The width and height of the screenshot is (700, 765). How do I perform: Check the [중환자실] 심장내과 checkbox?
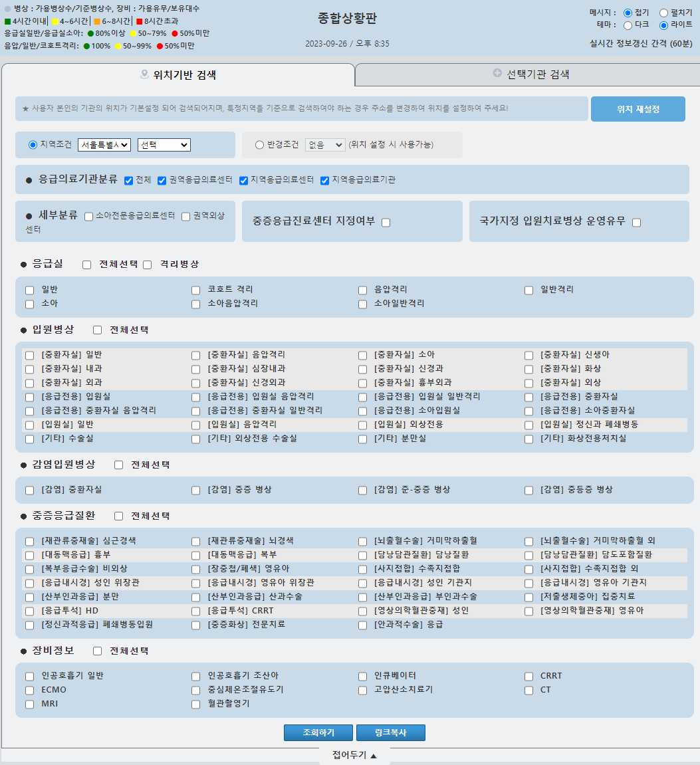click(195, 370)
